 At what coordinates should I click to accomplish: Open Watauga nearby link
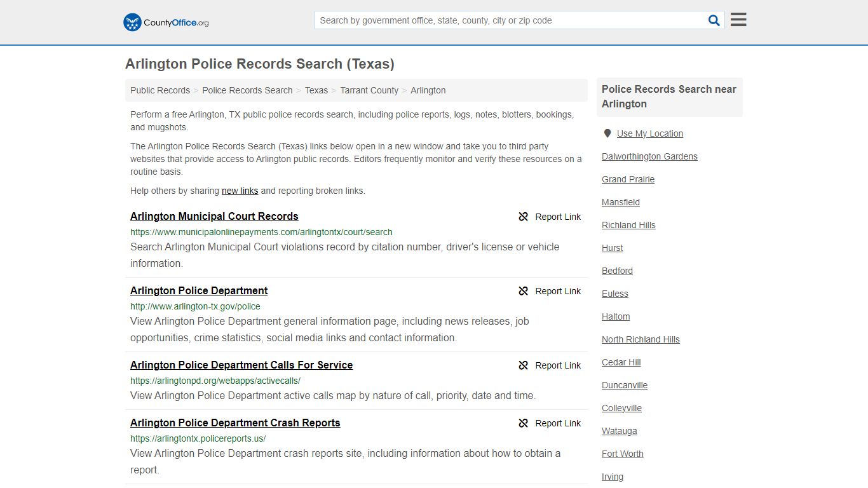pos(619,431)
